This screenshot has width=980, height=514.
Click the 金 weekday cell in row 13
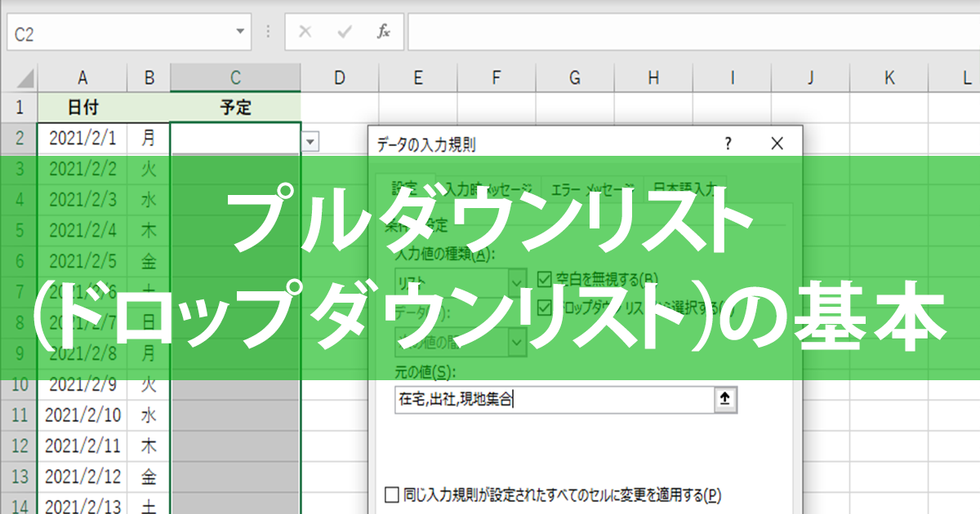tap(149, 476)
